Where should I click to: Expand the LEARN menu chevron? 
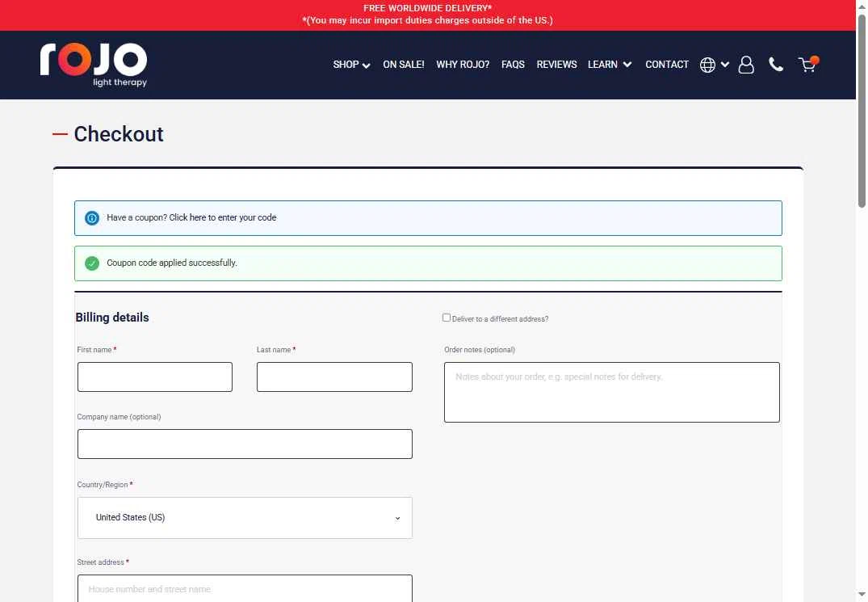(x=627, y=65)
